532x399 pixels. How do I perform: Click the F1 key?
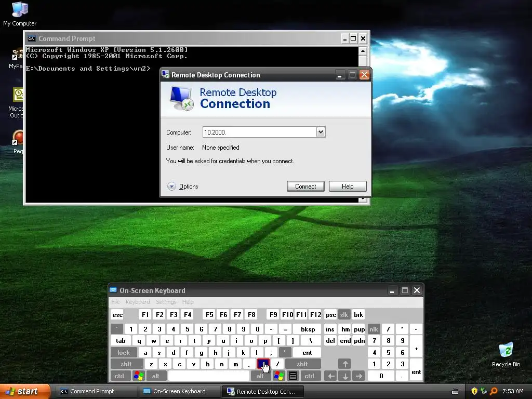pos(145,314)
